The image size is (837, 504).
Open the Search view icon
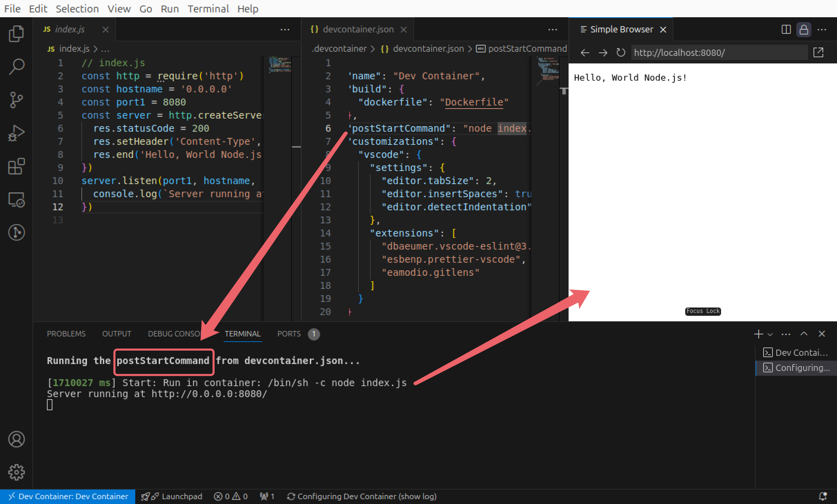[x=16, y=67]
